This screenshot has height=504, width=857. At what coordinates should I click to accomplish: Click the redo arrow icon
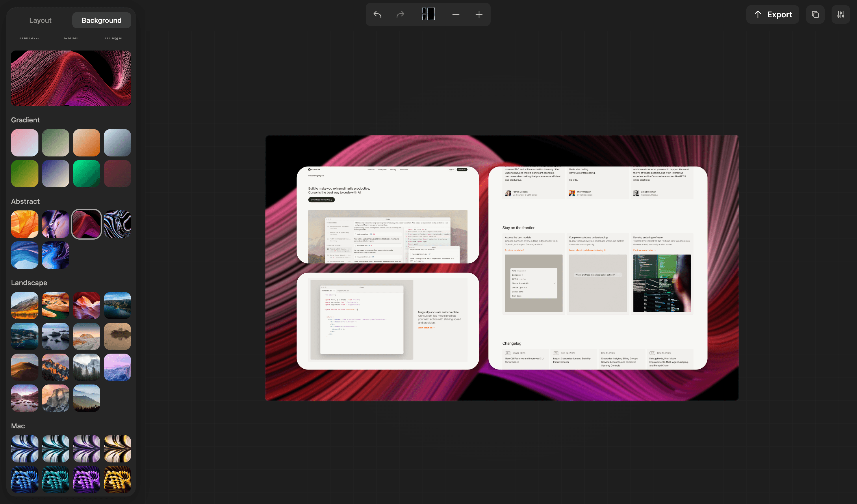400,15
